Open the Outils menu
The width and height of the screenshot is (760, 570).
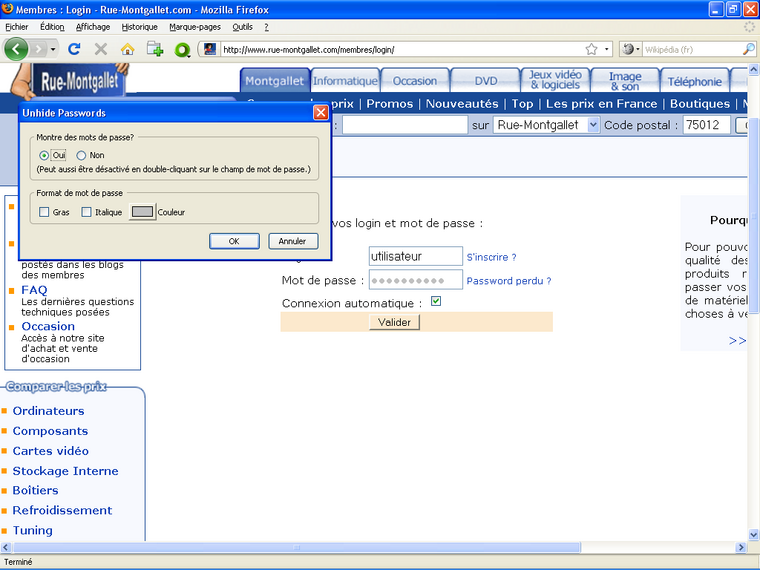tap(242, 27)
